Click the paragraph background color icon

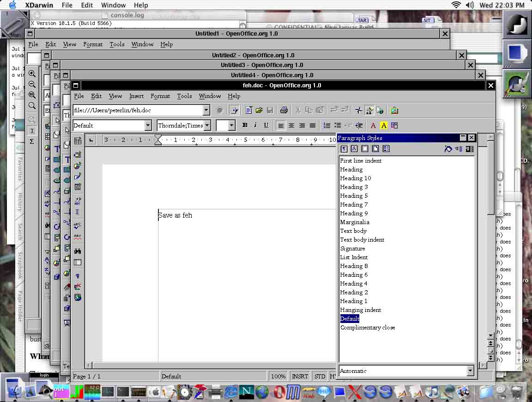tap(394, 126)
